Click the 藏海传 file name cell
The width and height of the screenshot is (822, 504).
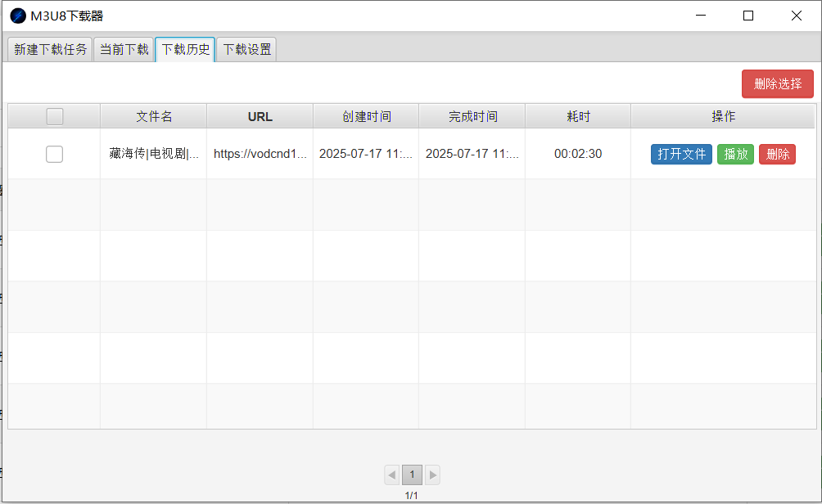click(153, 154)
